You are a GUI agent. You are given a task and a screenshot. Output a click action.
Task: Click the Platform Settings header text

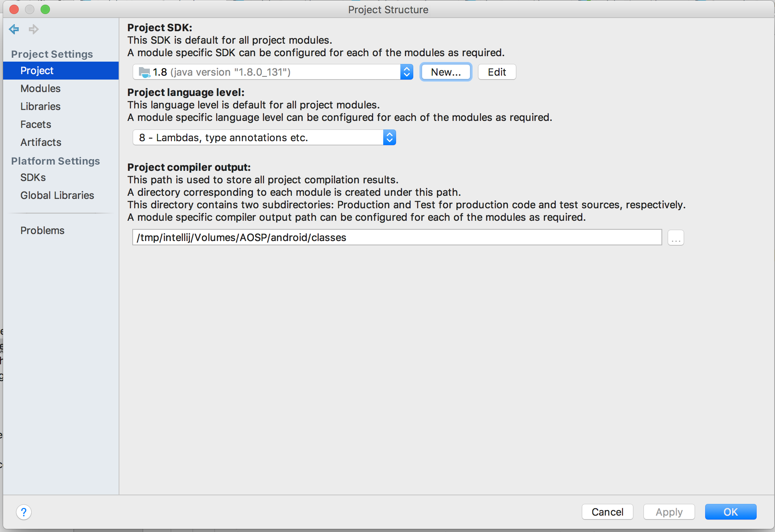click(55, 161)
